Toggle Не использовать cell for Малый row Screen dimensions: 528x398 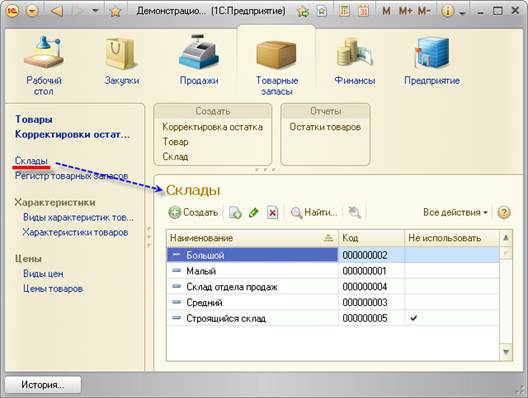click(452, 271)
